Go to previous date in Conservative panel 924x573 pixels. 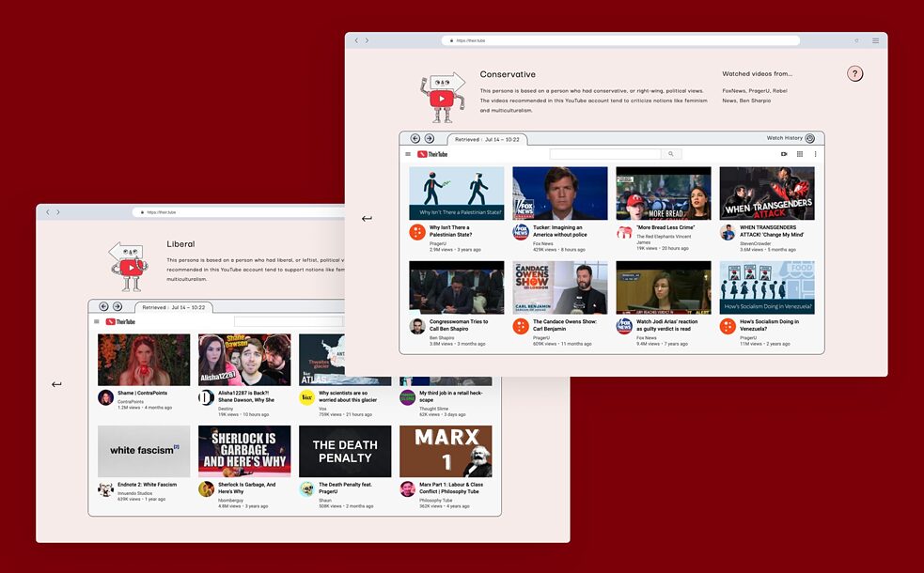point(415,138)
